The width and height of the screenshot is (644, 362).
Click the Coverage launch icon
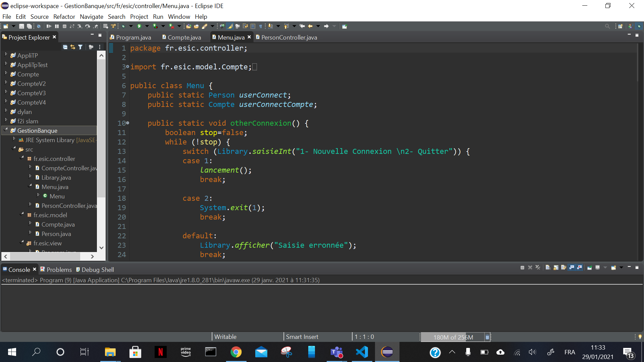(155, 26)
